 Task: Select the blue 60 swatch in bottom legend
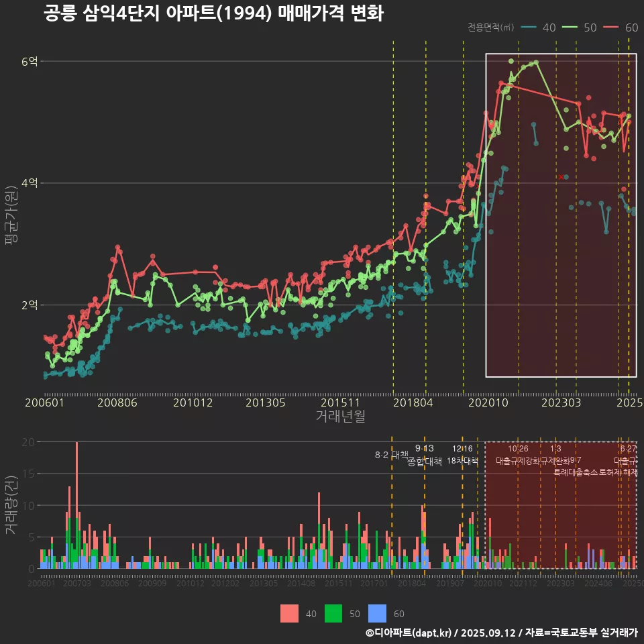tap(378, 613)
